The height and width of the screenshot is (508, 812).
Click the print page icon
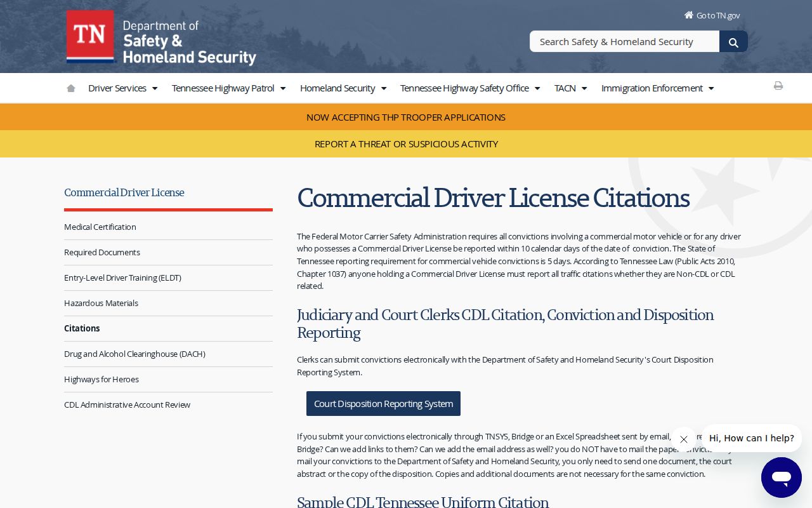point(778,86)
